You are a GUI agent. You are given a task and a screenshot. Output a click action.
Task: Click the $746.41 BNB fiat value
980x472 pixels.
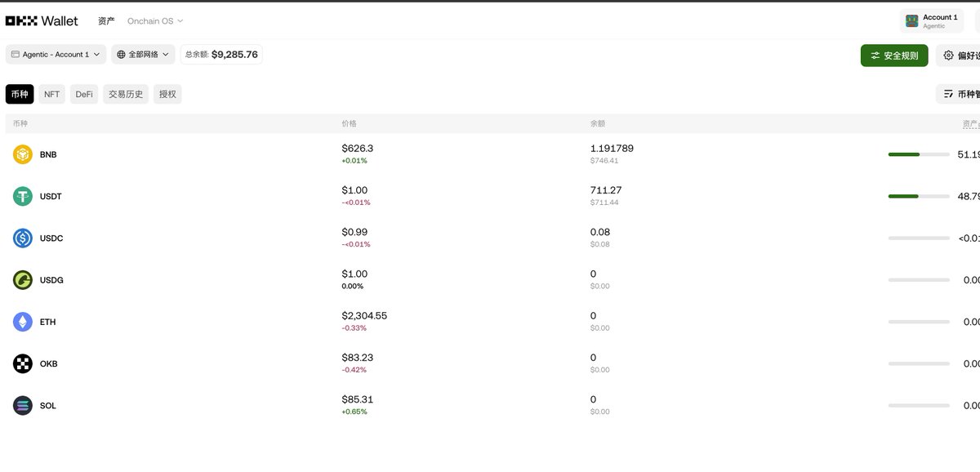point(604,161)
